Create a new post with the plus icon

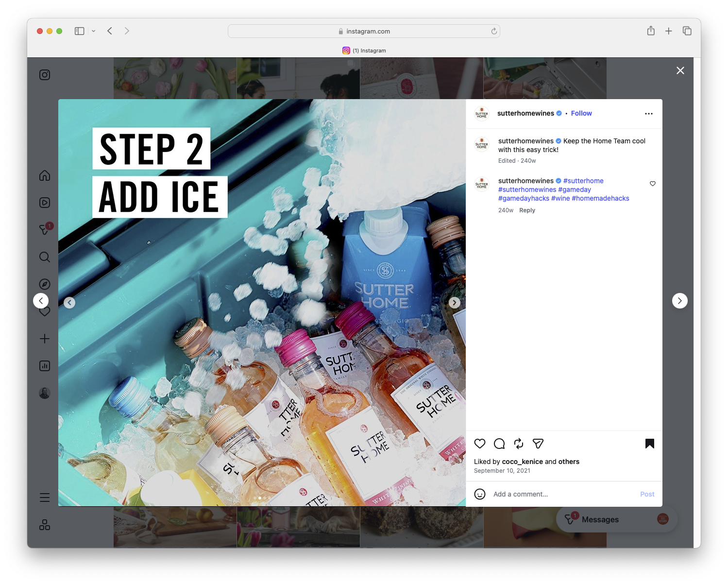coord(44,339)
